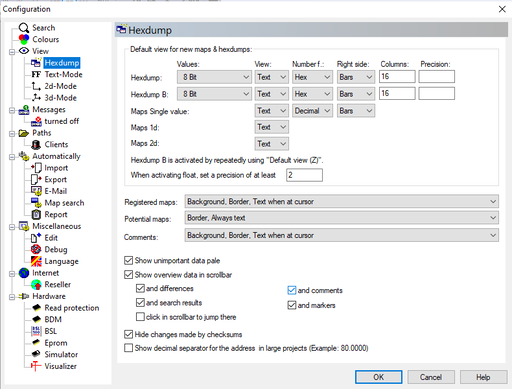The image size is (512, 389).
Task: Click the Visualizer icon
Action: pyautogui.click(x=36, y=366)
